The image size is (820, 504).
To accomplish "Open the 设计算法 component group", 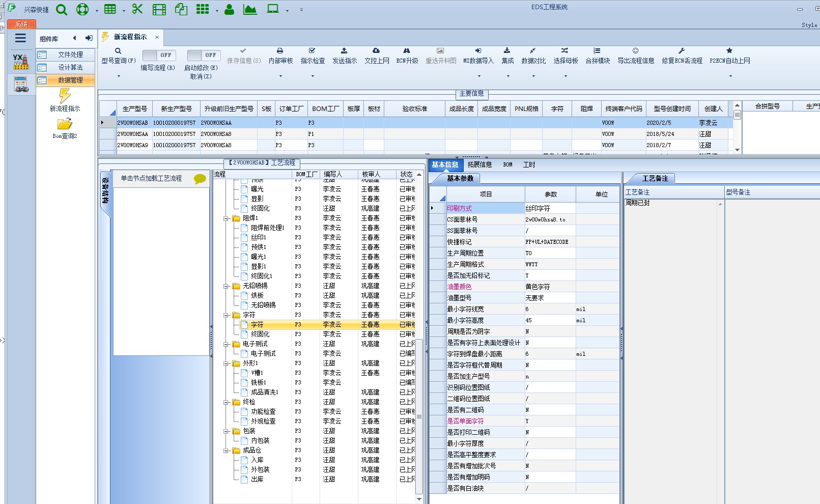I will (x=66, y=67).
